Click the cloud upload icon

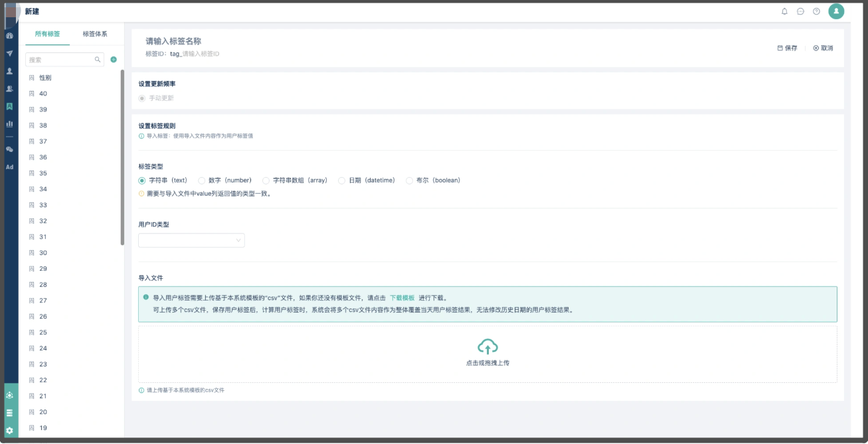tap(487, 346)
